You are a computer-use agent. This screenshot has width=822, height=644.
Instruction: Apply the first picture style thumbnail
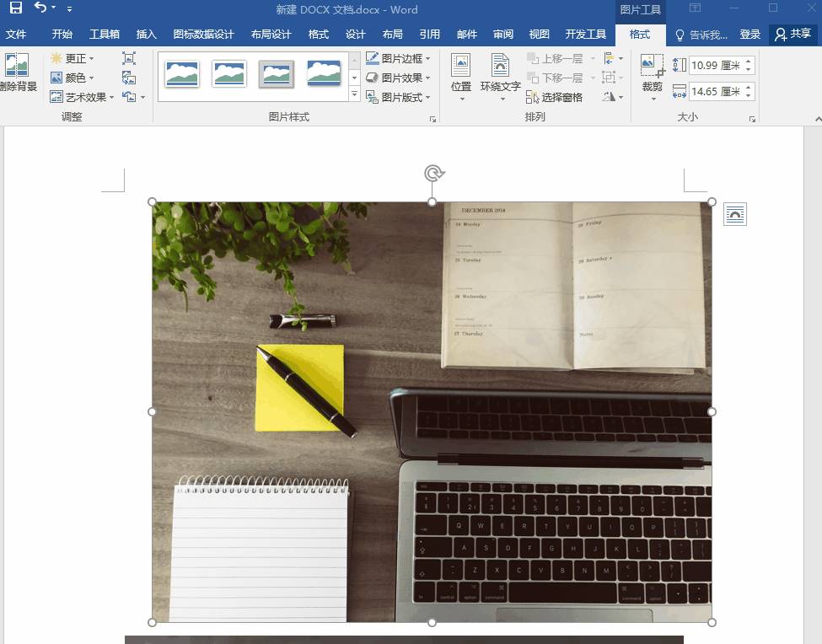click(182, 73)
